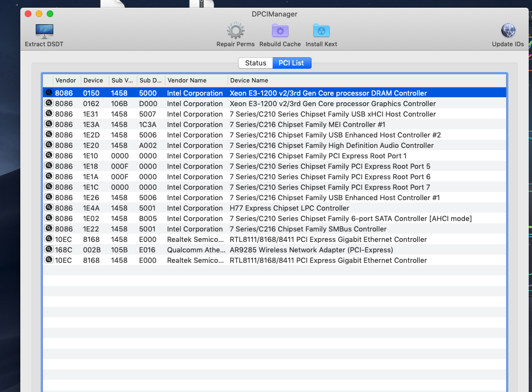The height and width of the screenshot is (392, 532).
Task: Click sub device 'D000' cell
Action: (x=148, y=103)
